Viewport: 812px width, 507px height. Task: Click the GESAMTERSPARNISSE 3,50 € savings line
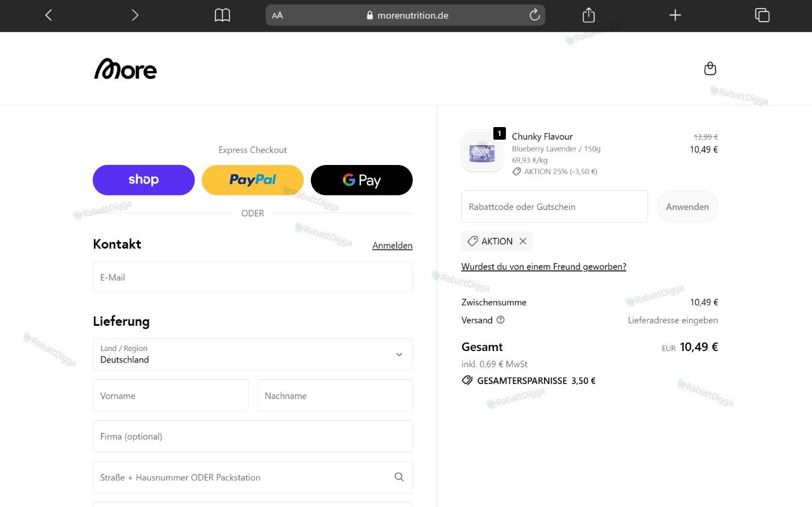(529, 381)
